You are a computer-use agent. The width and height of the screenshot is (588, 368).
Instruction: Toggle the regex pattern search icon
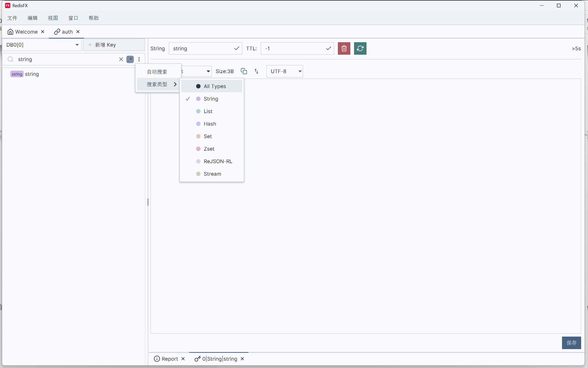pyautogui.click(x=130, y=59)
